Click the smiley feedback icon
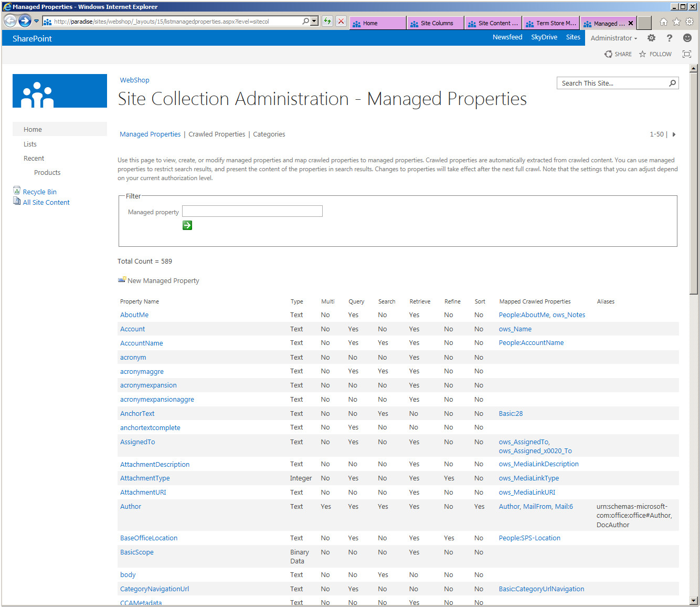 pyautogui.click(x=687, y=38)
